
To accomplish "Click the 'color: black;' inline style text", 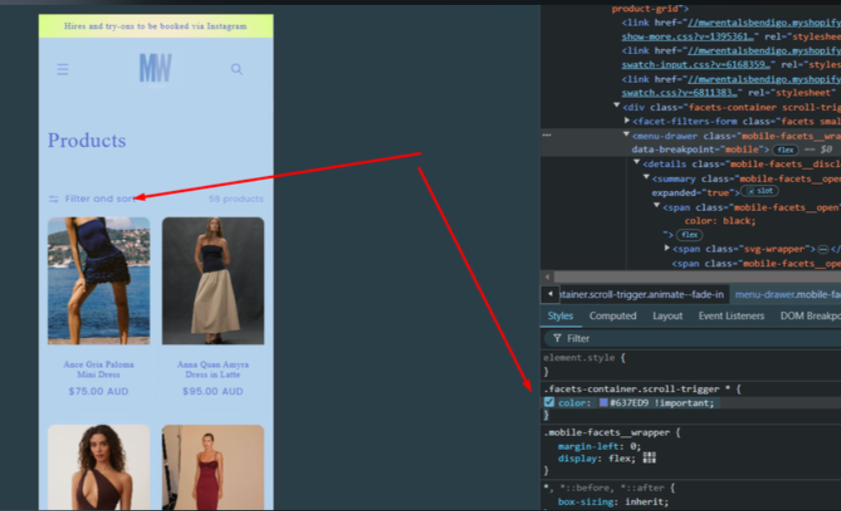I will coord(720,221).
